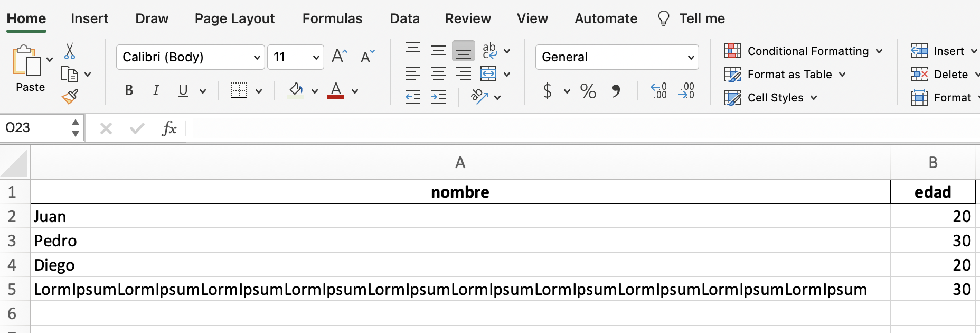Image resolution: width=980 pixels, height=333 pixels.
Task: Select the cell containing Pedro
Action: (x=460, y=240)
